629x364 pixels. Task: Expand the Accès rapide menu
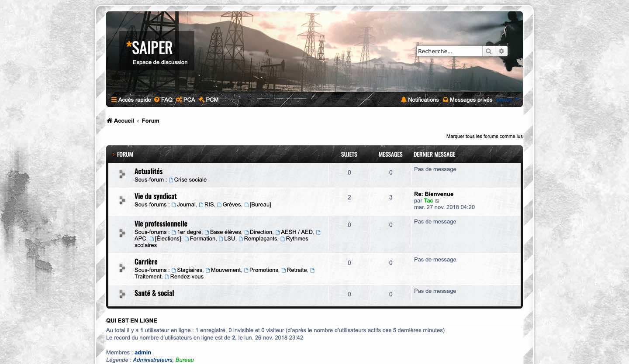tap(131, 100)
